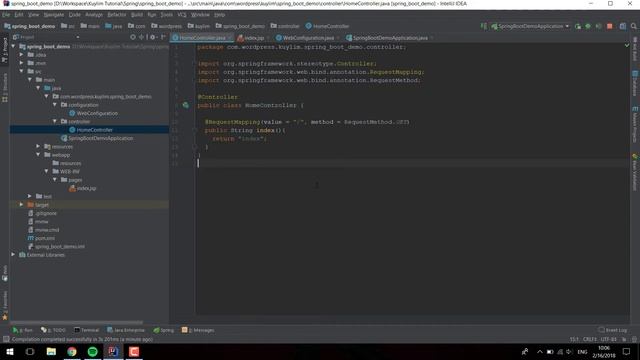640x360 pixels.
Task: Open the Navigate menu
Action: (54, 15)
